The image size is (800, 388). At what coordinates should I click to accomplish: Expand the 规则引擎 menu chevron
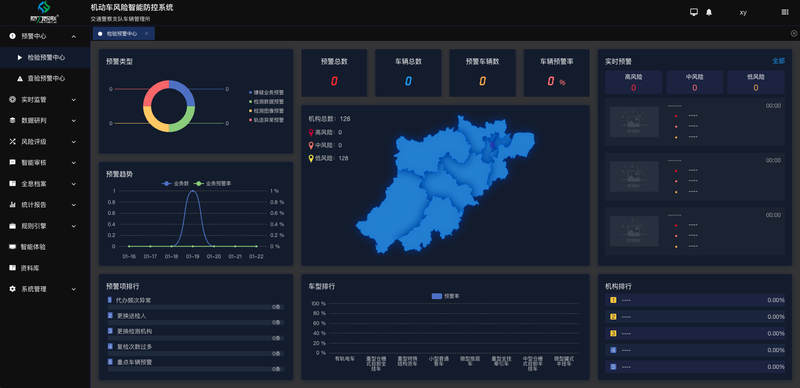click(73, 226)
